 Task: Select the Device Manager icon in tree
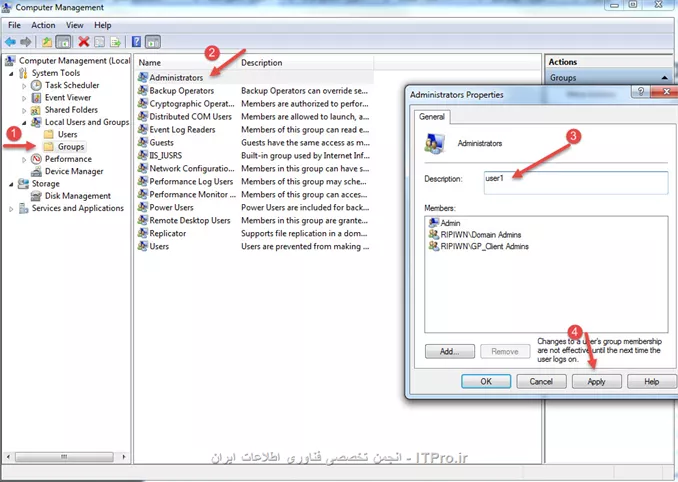(x=36, y=172)
